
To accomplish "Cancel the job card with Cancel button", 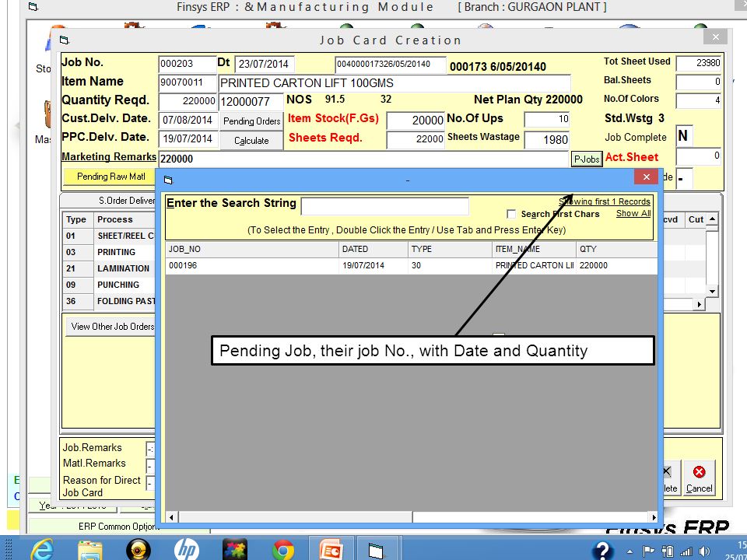I will click(x=699, y=478).
